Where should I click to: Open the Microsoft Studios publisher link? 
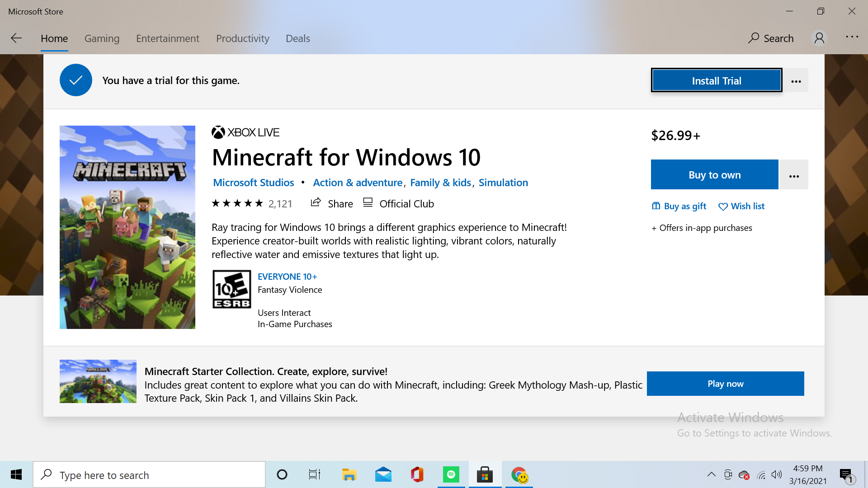click(x=253, y=183)
